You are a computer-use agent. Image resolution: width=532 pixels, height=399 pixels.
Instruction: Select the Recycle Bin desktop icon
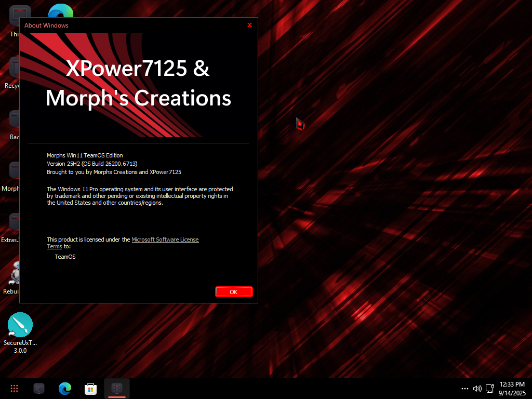(x=15, y=68)
